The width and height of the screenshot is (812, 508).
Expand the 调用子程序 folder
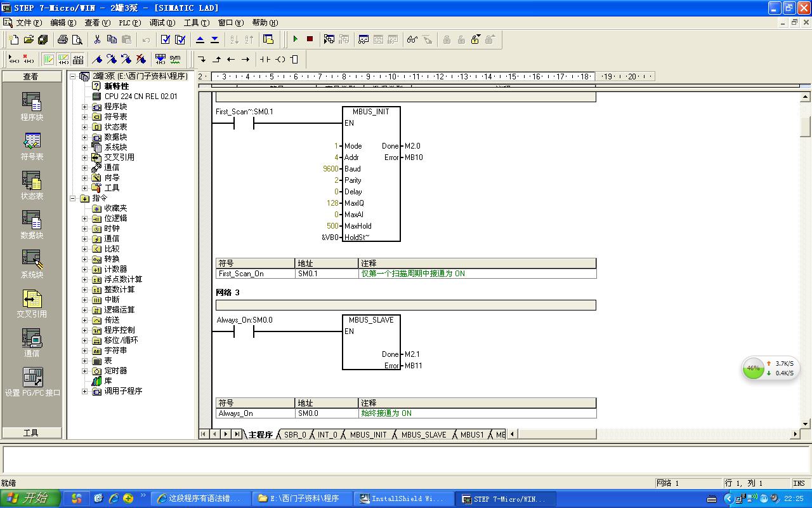85,391
